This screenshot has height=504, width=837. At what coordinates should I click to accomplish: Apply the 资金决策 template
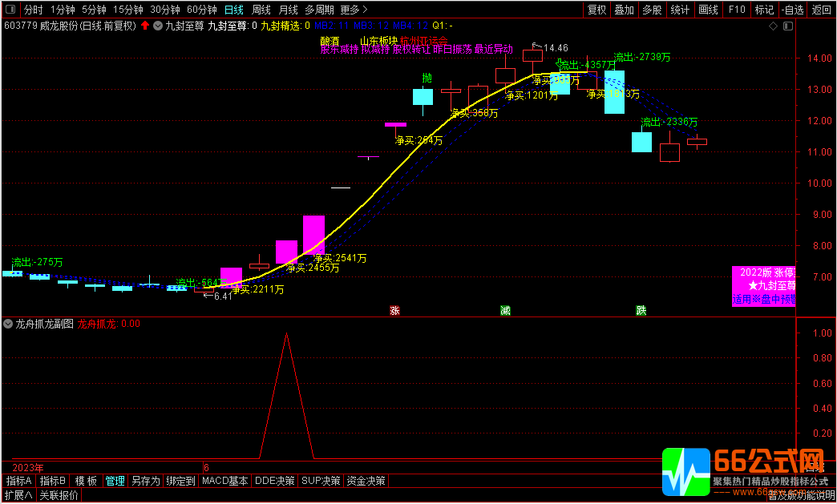(366, 481)
